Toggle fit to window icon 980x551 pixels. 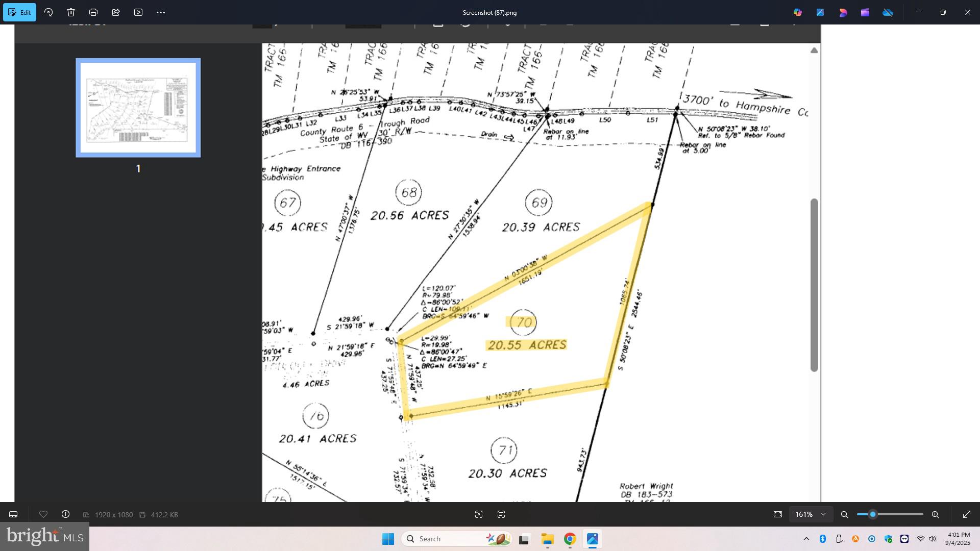point(778,515)
